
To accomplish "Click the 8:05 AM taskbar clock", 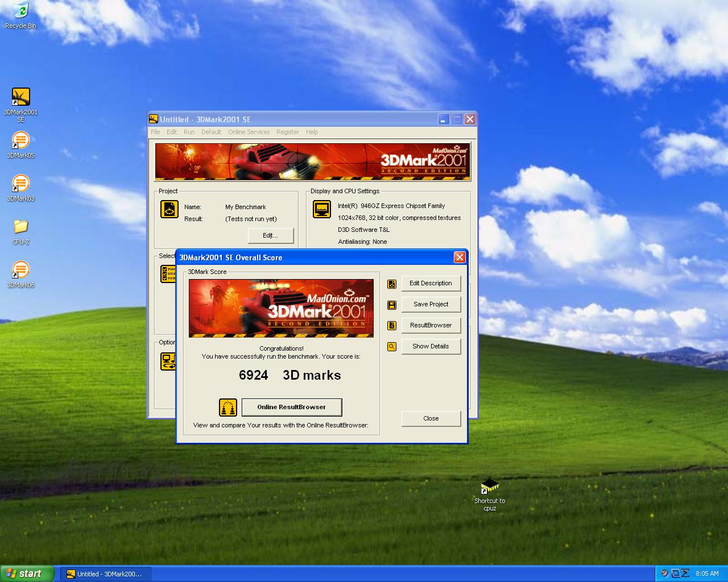I will [707, 574].
